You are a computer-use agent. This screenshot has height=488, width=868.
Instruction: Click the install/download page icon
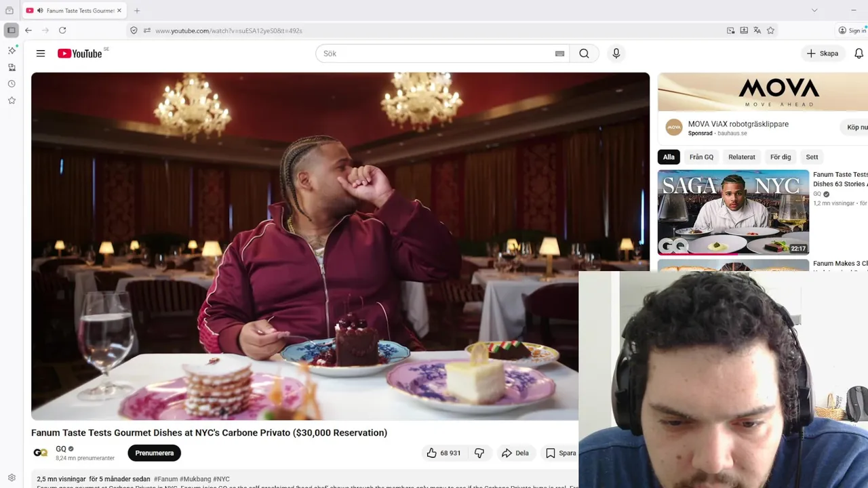tap(744, 30)
